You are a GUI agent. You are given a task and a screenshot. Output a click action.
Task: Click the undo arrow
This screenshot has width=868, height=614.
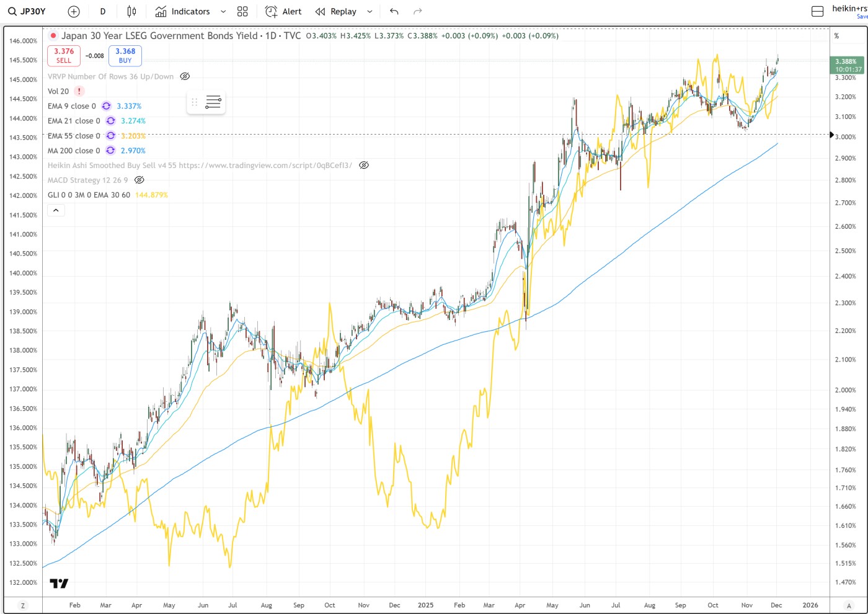pyautogui.click(x=394, y=11)
